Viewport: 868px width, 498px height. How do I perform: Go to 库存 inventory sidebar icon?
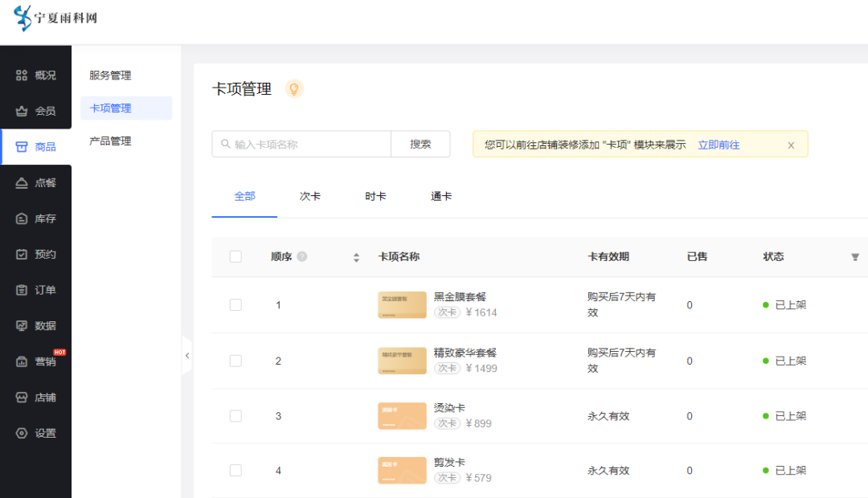click(22, 218)
